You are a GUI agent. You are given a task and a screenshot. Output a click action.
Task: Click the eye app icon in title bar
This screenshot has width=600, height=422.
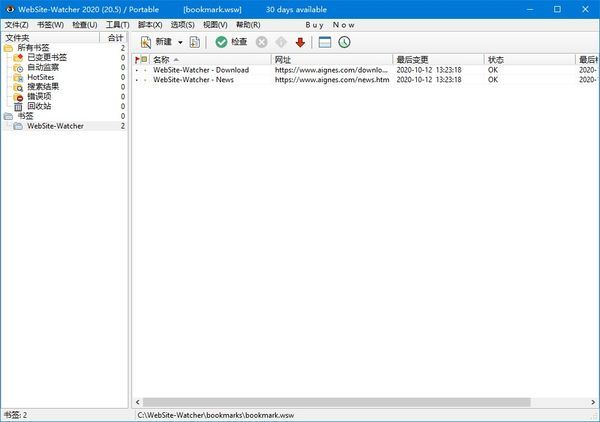coord(10,9)
